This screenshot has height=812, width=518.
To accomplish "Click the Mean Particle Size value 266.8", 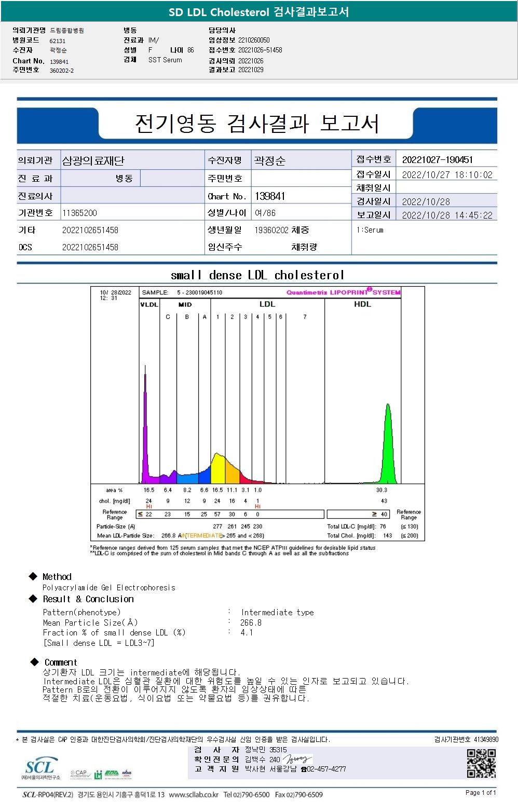I will point(251,622).
